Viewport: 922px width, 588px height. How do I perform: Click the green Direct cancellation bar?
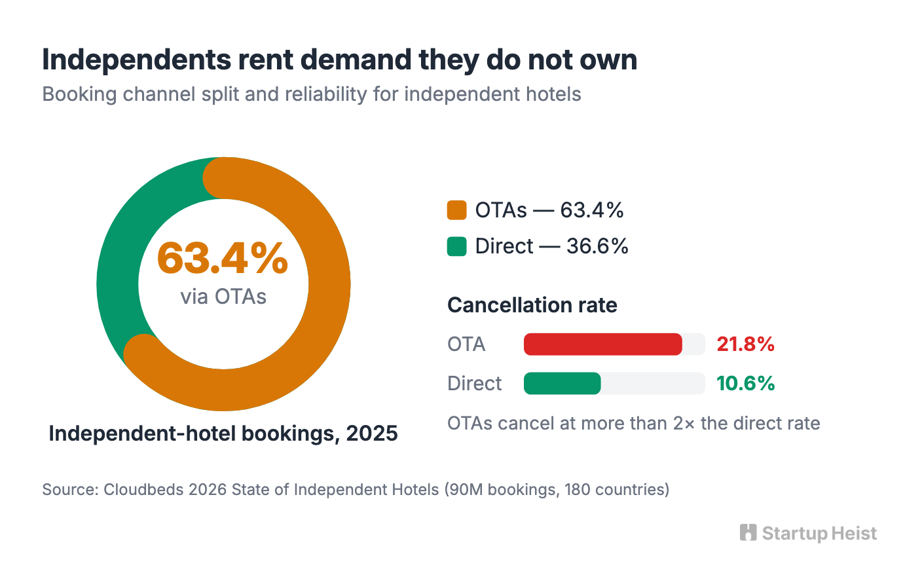[x=562, y=384]
